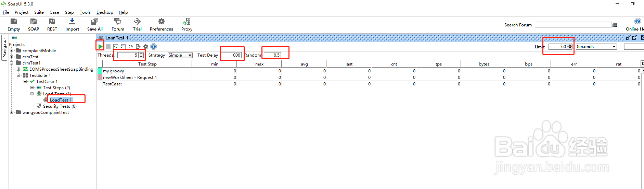Click the Import project icon
Screen dimensions: 644x189
(72, 25)
